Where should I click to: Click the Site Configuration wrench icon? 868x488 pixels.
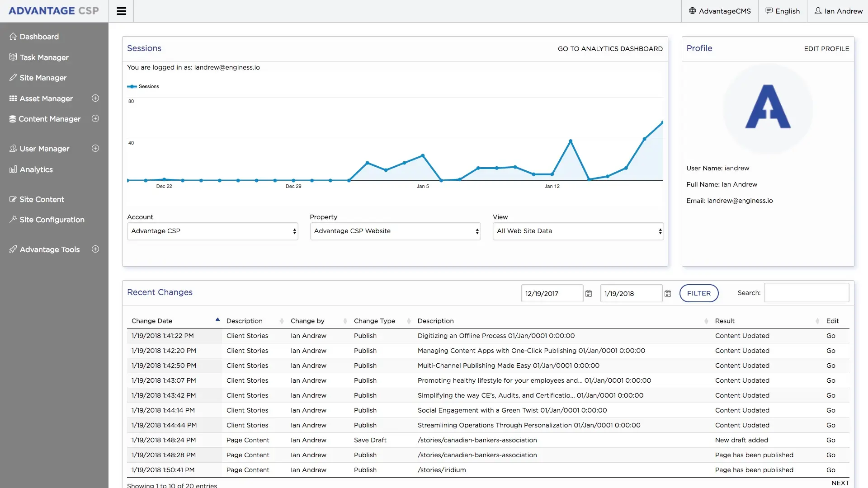[x=13, y=220]
